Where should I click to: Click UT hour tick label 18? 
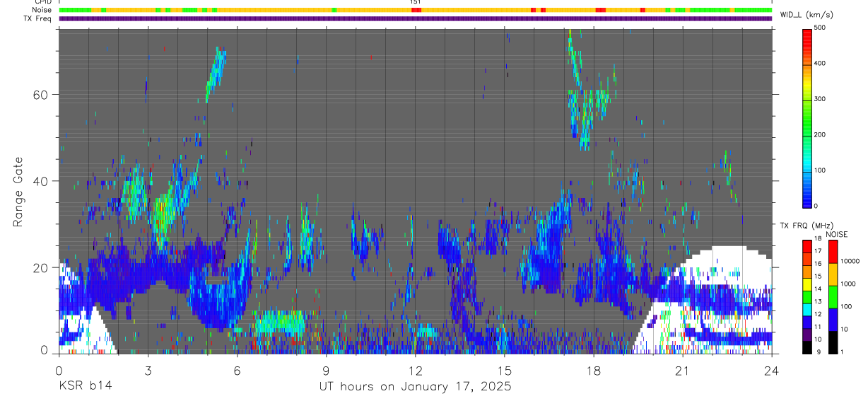(594, 370)
